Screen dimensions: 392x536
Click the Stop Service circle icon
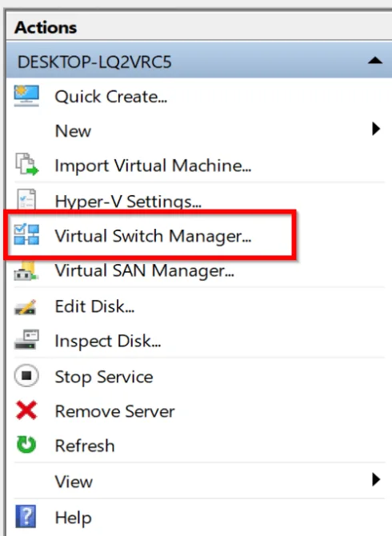coord(26,376)
